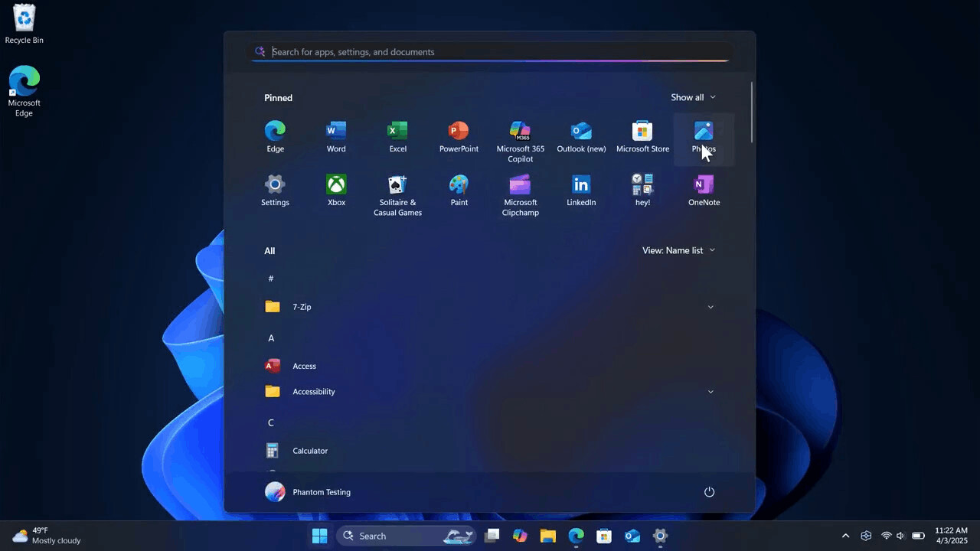Image resolution: width=980 pixels, height=551 pixels.
Task: Open the Photos app
Action: pos(704,135)
